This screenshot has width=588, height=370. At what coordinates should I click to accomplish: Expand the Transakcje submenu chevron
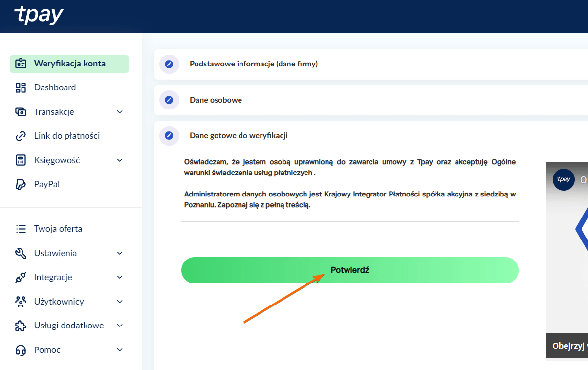coord(120,112)
